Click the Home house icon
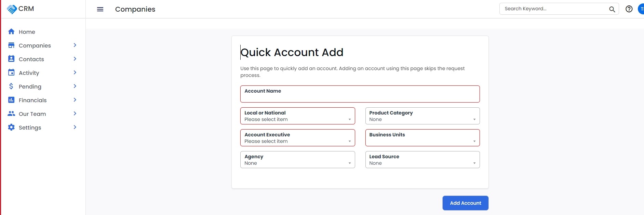644x215 pixels. (x=11, y=31)
